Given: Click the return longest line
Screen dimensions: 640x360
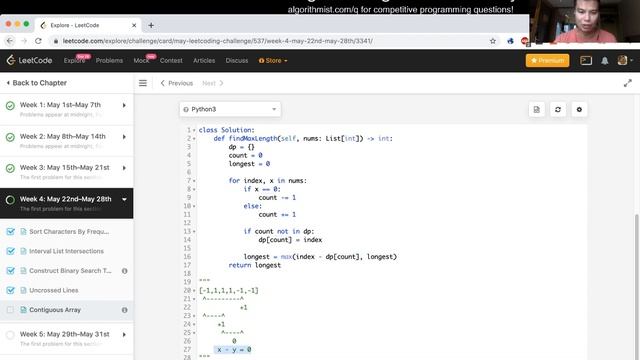Looking at the screenshot, I should (x=255, y=265).
